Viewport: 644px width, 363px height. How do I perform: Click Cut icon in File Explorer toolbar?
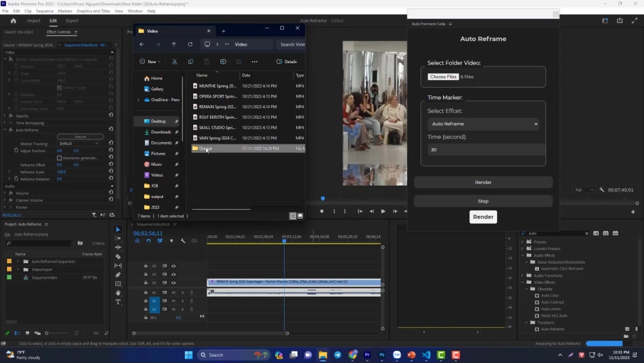175,62
